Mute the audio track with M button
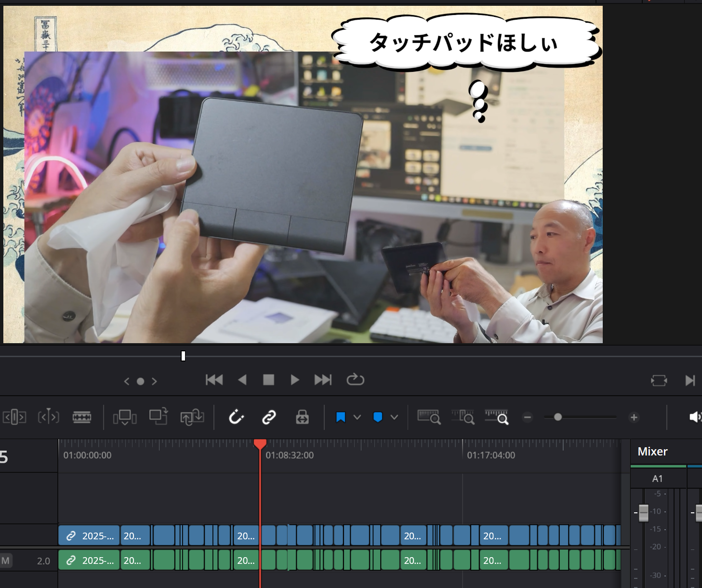Image resolution: width=702 pixels, height=588 pixels. 6,561
